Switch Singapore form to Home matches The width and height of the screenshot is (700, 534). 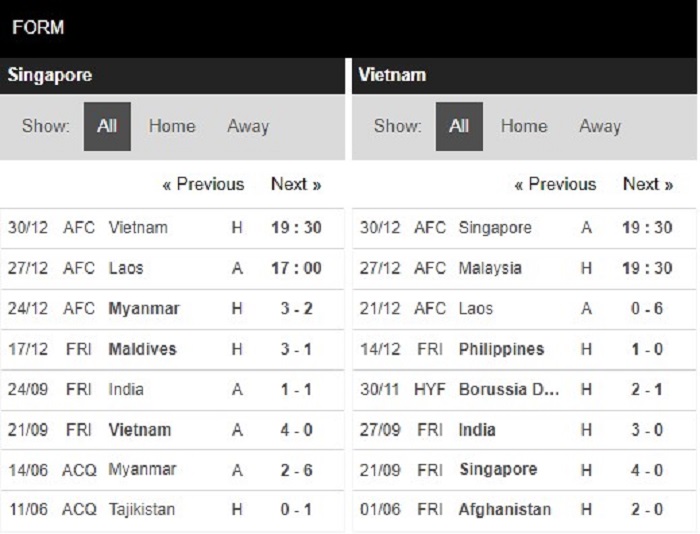(x=172, y=126)
